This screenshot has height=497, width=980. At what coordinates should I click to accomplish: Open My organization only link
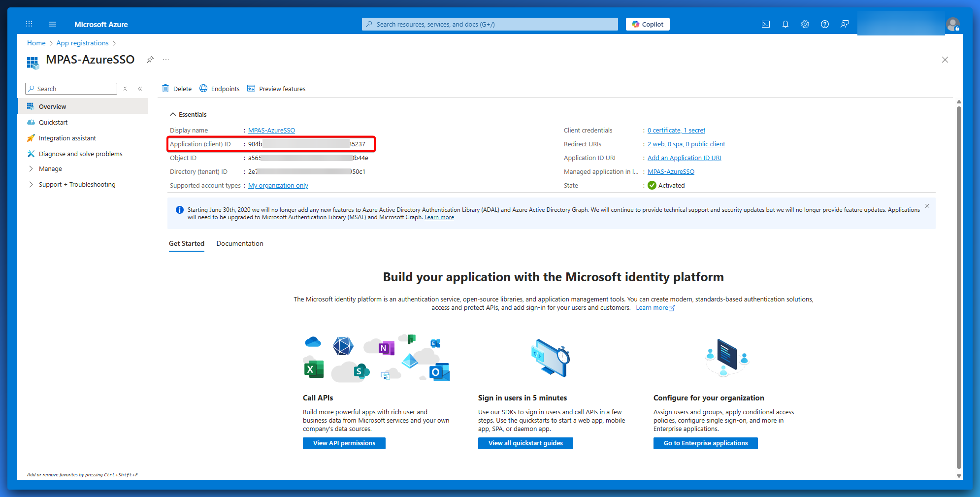(278, 185)
